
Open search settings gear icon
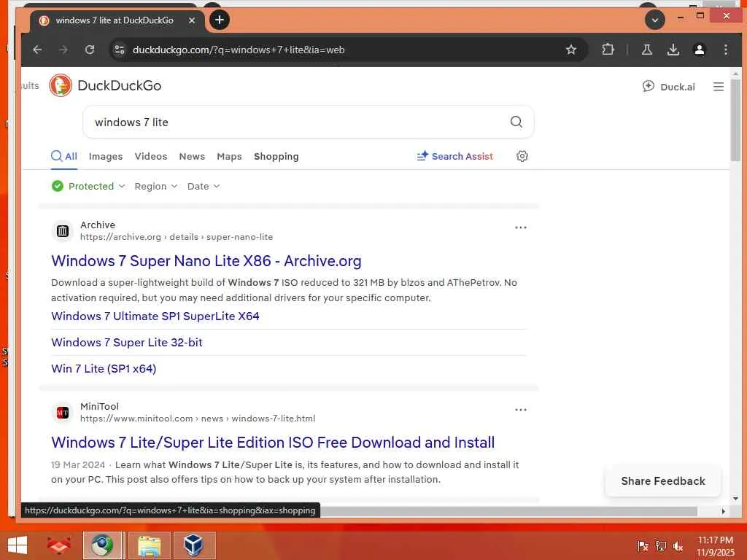[x=522, y=156]
